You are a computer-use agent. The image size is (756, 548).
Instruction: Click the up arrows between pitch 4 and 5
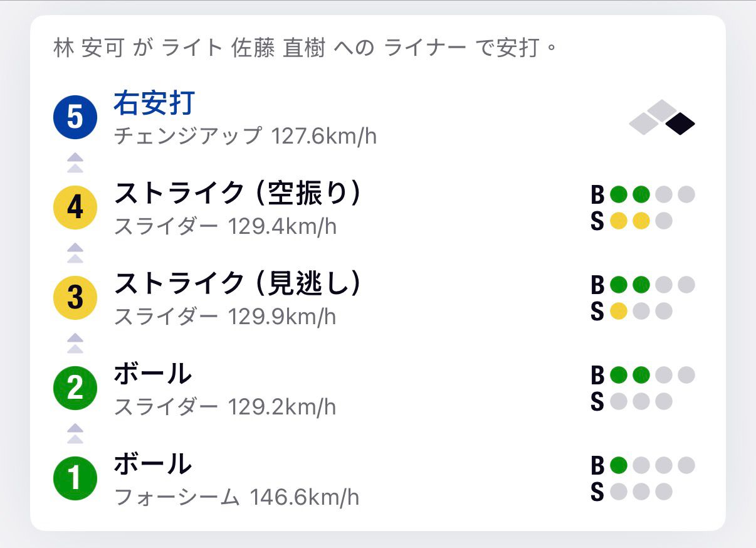click(x=75, y=162)
